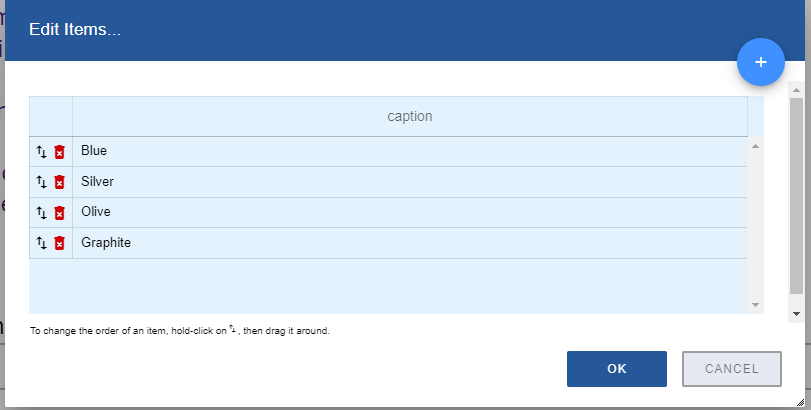Click the grid's scroll up arrow
811x410 pixels.
pos(755,146)
